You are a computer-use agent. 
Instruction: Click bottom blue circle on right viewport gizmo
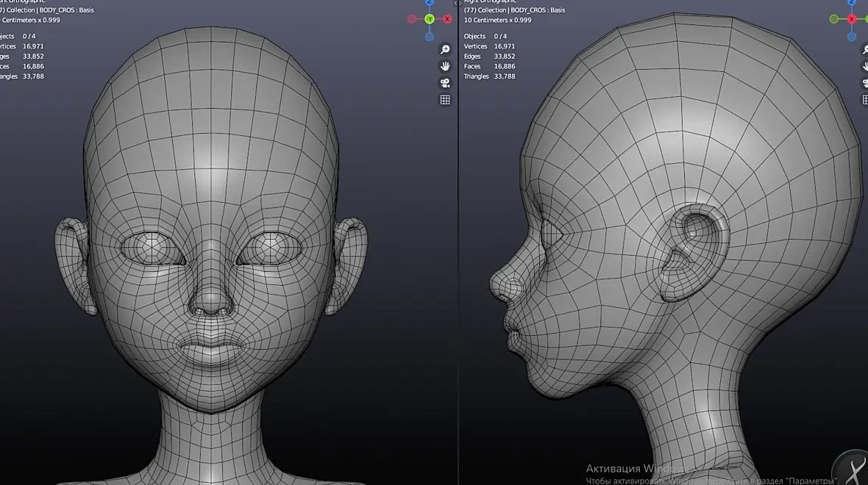[852, 36]
